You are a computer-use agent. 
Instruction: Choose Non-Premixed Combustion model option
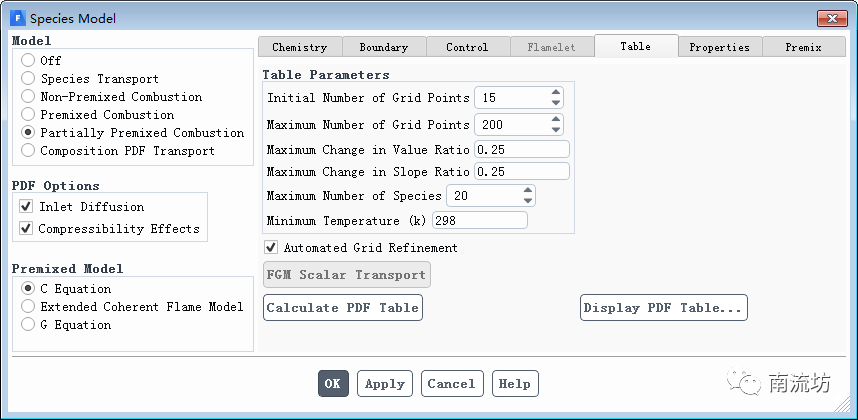(28, 97)
